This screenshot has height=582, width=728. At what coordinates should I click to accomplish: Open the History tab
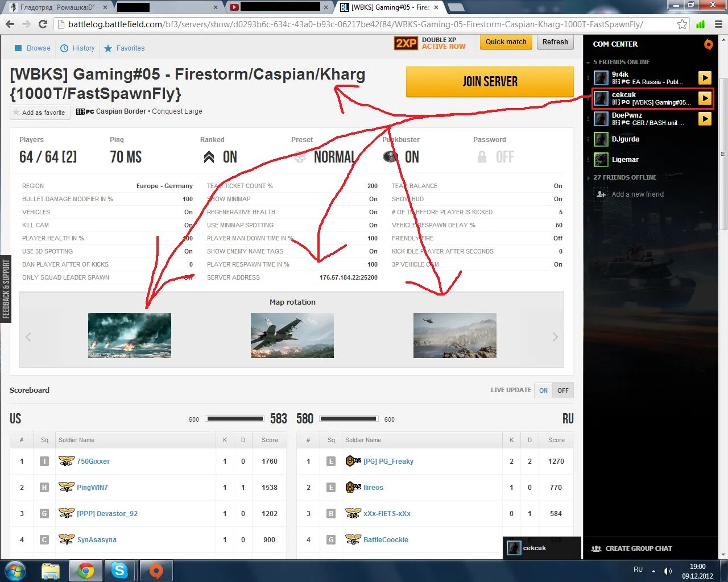coord(78,48)
